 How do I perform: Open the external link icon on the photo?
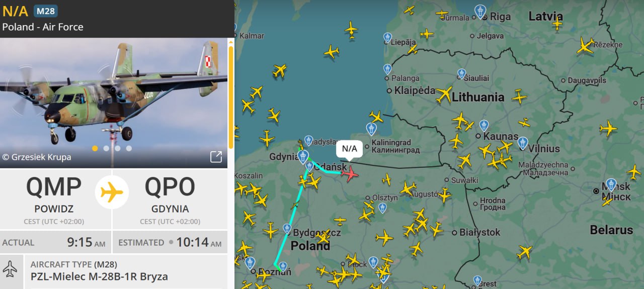click(216, 157)
